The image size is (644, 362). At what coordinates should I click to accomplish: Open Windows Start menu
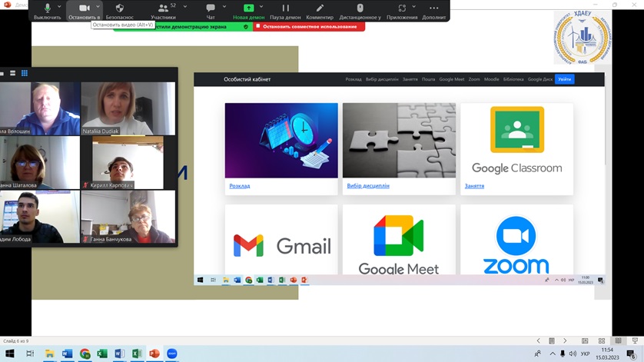(9, 354)
